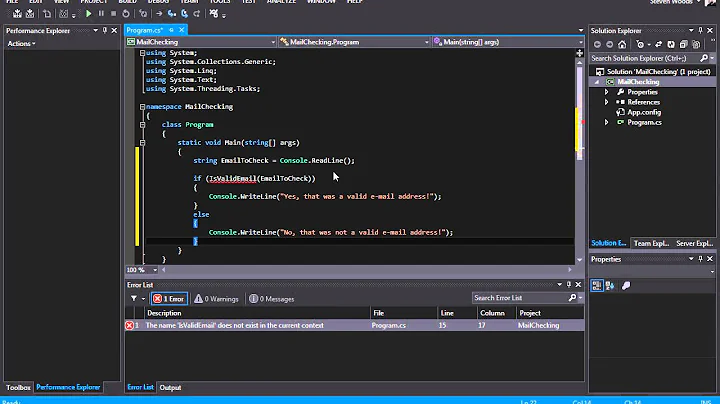Go back in Solution Explorer
Screen dimensions: 720x404
(x=597, y=45)
